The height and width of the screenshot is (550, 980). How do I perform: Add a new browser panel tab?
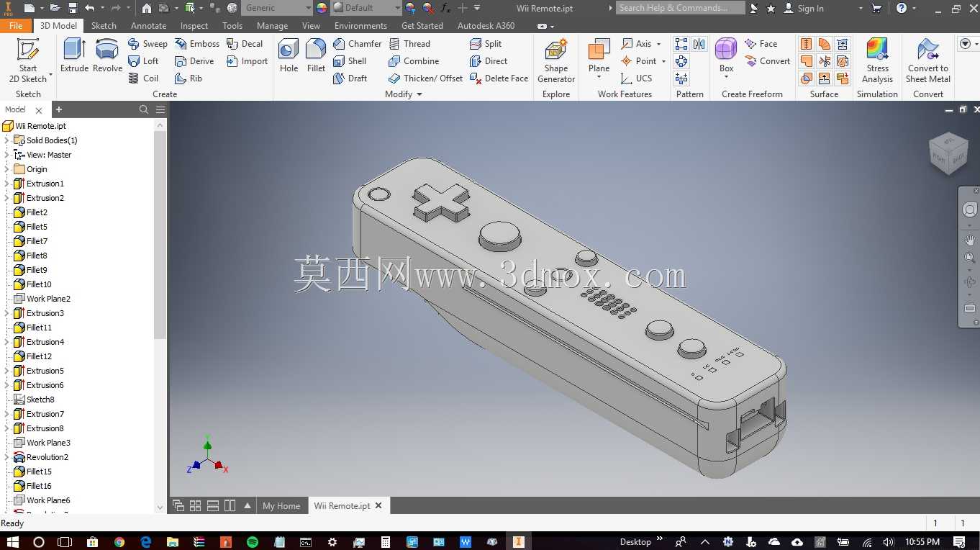pyautogui.click(x=59, y=109)
